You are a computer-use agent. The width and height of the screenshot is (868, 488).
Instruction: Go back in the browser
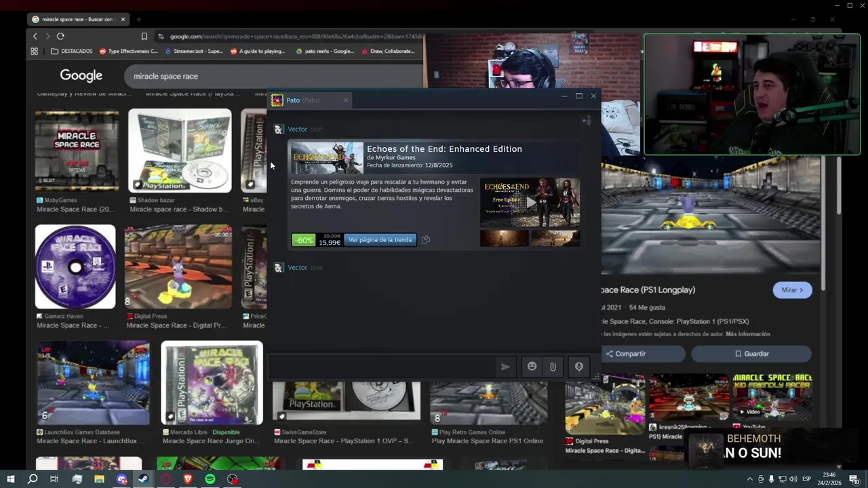coord(35,36)
